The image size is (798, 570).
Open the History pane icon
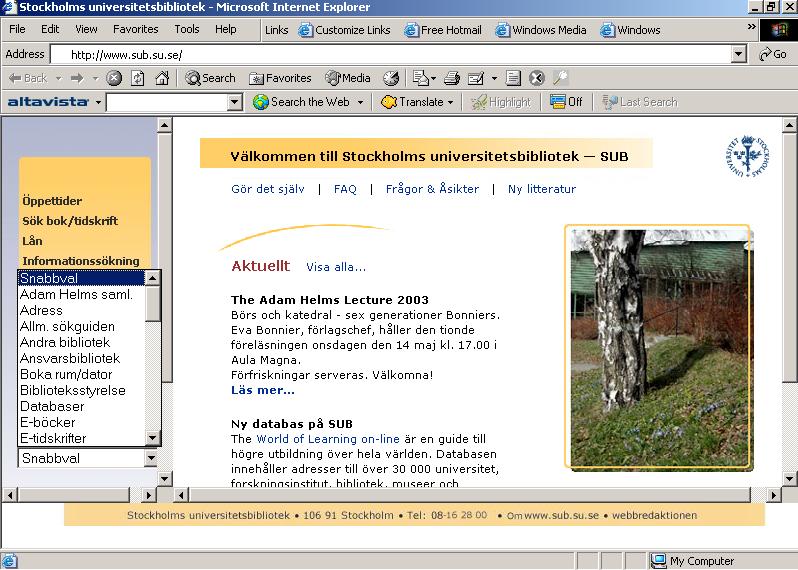pos(391,78)
